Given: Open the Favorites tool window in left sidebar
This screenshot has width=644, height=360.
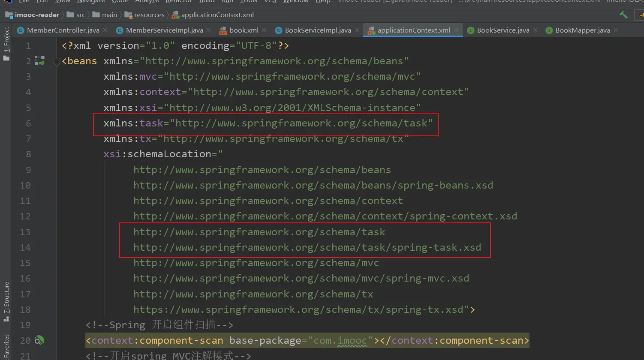Looking at the screenshot, I should (x=6, y=347).
